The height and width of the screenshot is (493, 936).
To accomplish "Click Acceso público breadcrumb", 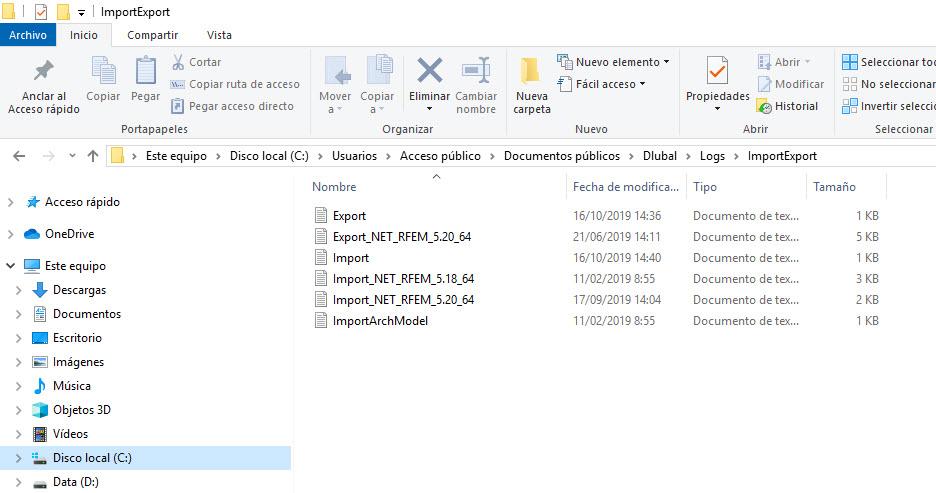I will (x=440, y=156).
